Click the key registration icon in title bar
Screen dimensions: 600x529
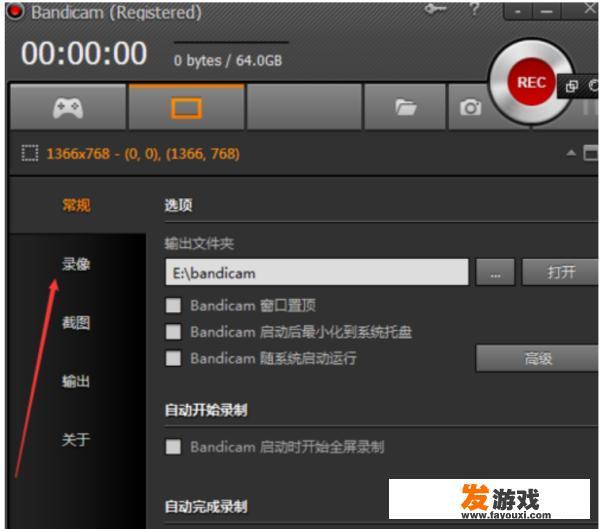[x=435, y=9]
